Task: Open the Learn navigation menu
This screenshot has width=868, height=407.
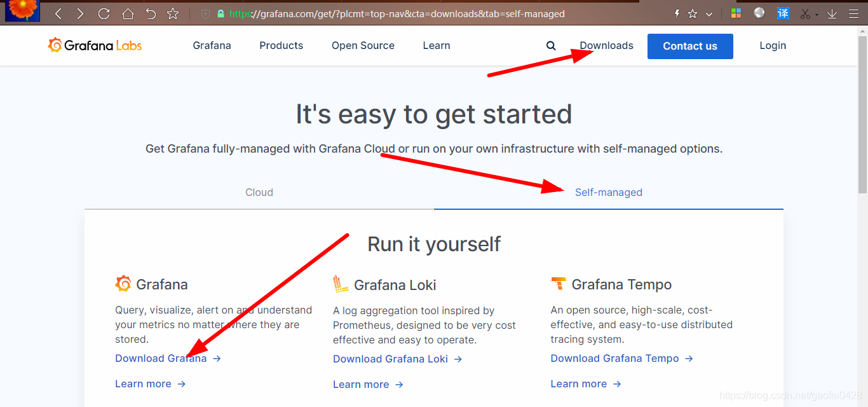Action: 437,46
